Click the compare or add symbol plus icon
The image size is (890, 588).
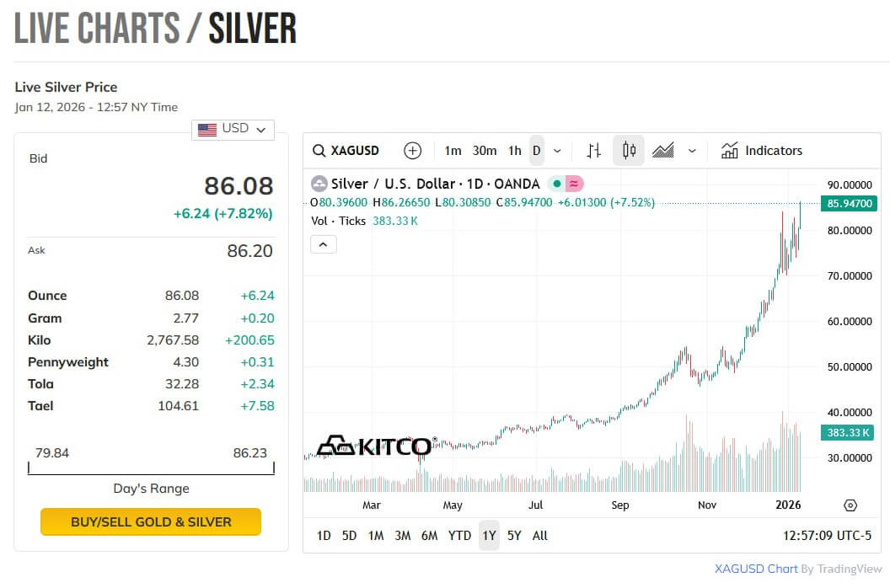tap(412, 151)
